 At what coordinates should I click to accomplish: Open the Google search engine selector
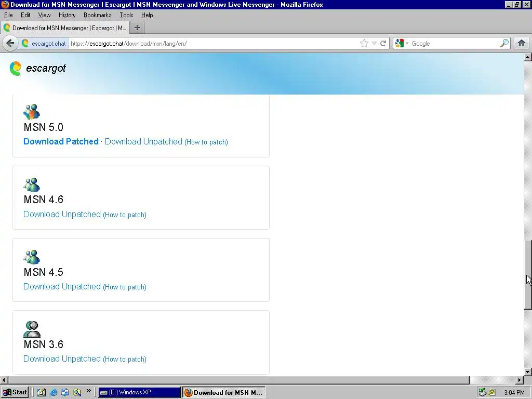pyautogui.click(x=402, y=44)
